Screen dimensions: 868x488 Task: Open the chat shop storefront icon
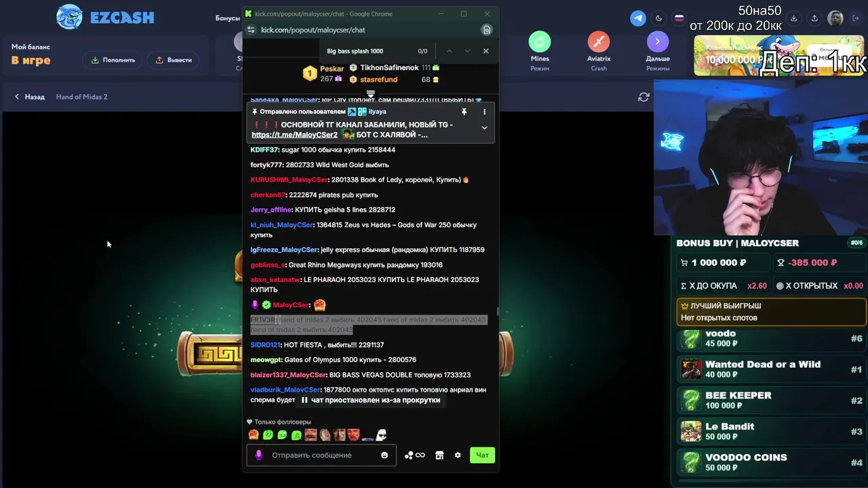point(439,455)
